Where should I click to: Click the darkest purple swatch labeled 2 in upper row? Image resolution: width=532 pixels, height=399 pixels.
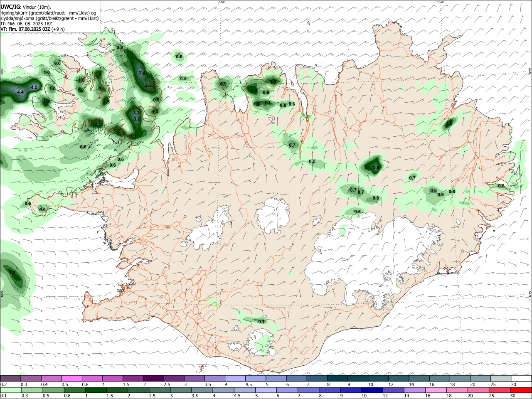pyautogui.click(x=153, y=378)
